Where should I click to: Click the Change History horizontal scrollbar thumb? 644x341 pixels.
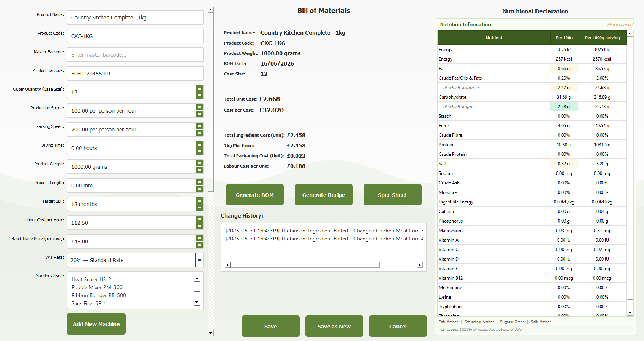tap(305, 264)
